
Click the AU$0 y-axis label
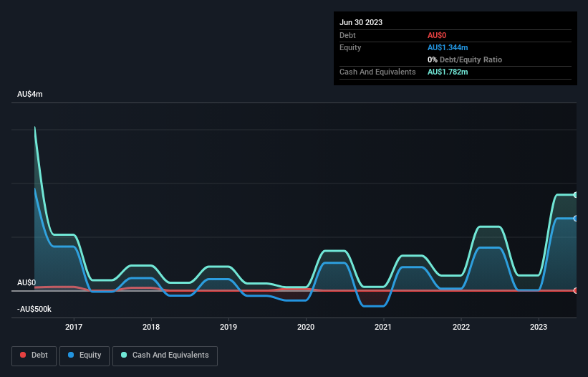pyautogui.click(x=26, y=282)
